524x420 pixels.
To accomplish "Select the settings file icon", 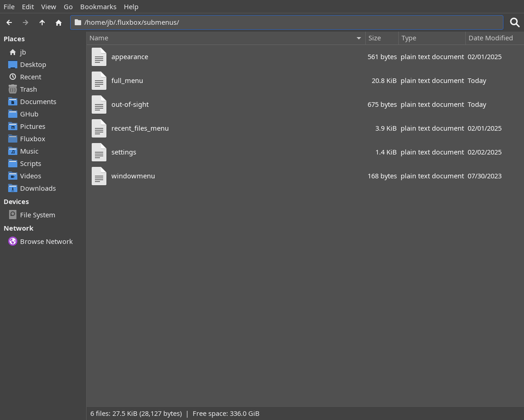I will tap(99, 152).
